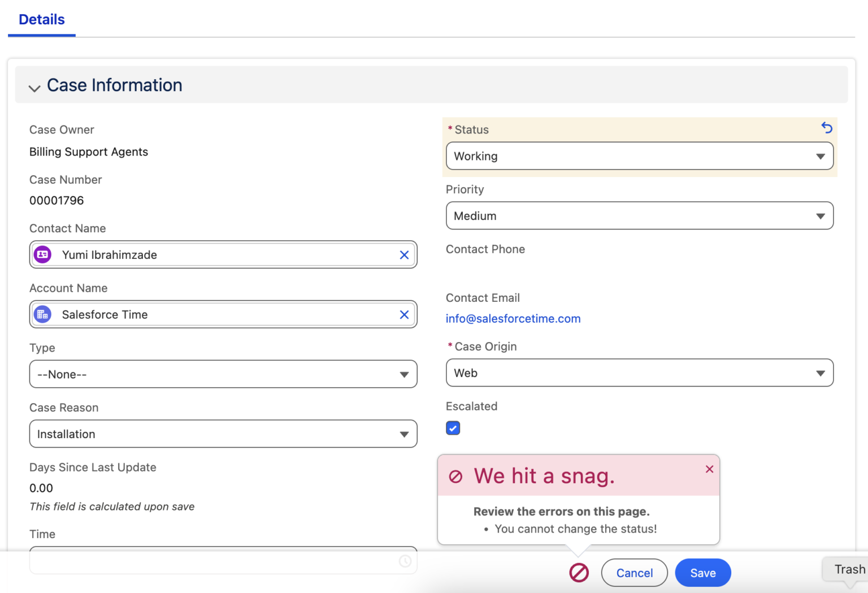Undo the Status field change

click(827, 128)
